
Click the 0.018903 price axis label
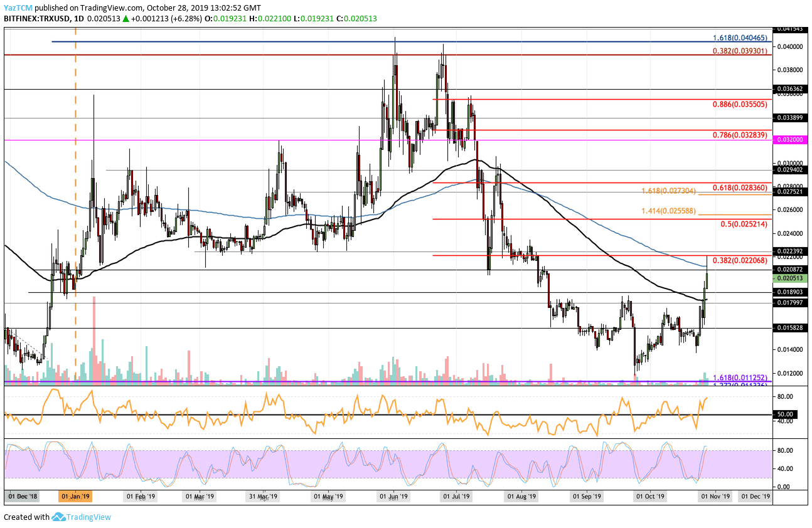pyautogui.click(x=790, y=292)
